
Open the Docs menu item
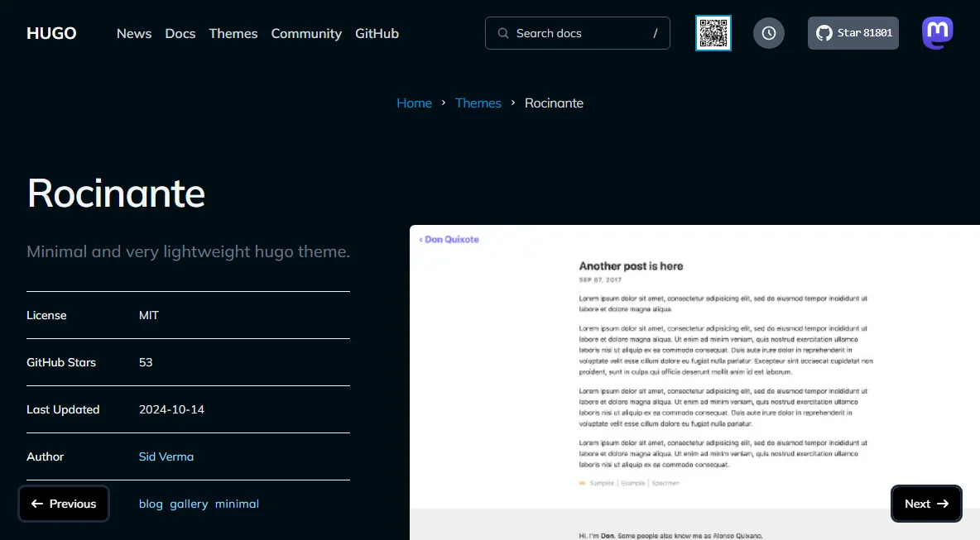coord(180,33)
